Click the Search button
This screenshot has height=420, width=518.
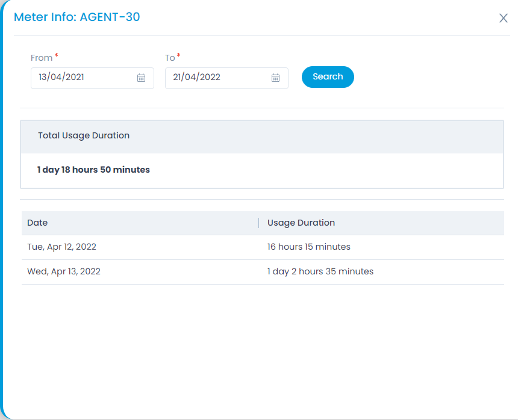[x=328, y=77]
